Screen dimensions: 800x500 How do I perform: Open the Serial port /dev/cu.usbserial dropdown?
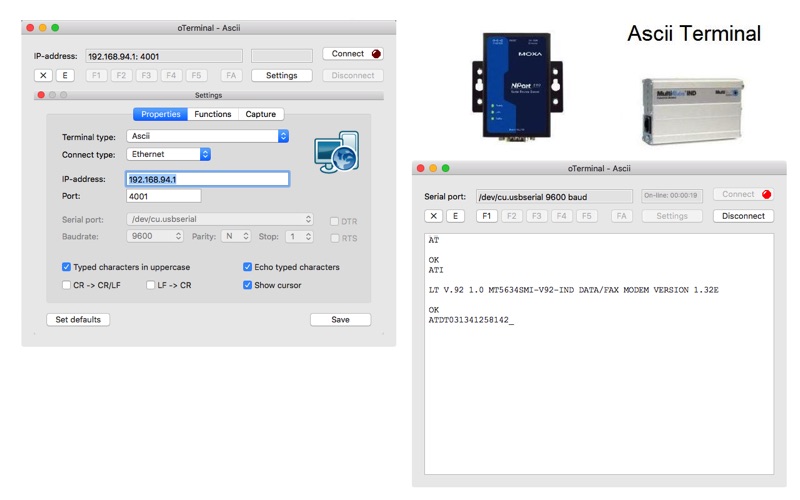coord(220,219)
